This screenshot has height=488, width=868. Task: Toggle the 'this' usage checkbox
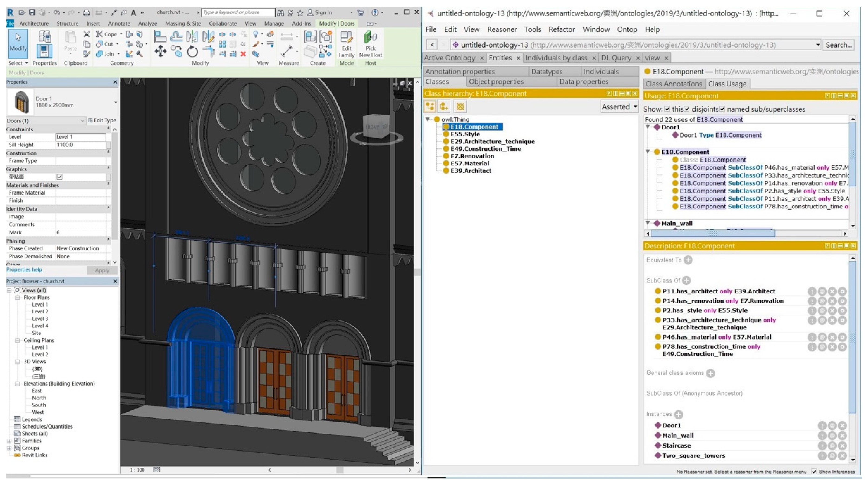click(x=667, y=109)
